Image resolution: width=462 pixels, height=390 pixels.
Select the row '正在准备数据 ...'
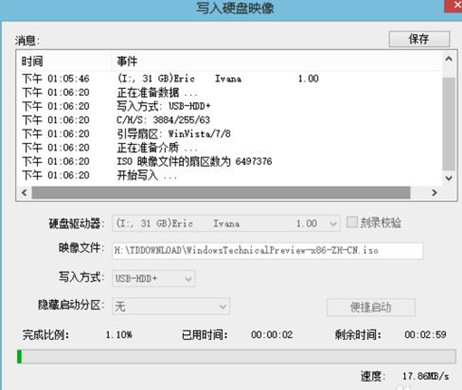point(230,92)
